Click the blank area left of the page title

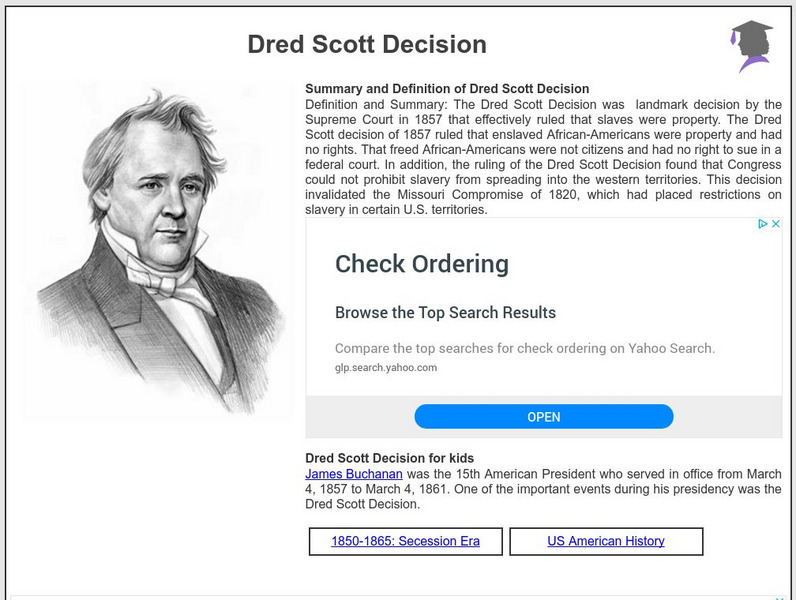[x=120, y=45]
